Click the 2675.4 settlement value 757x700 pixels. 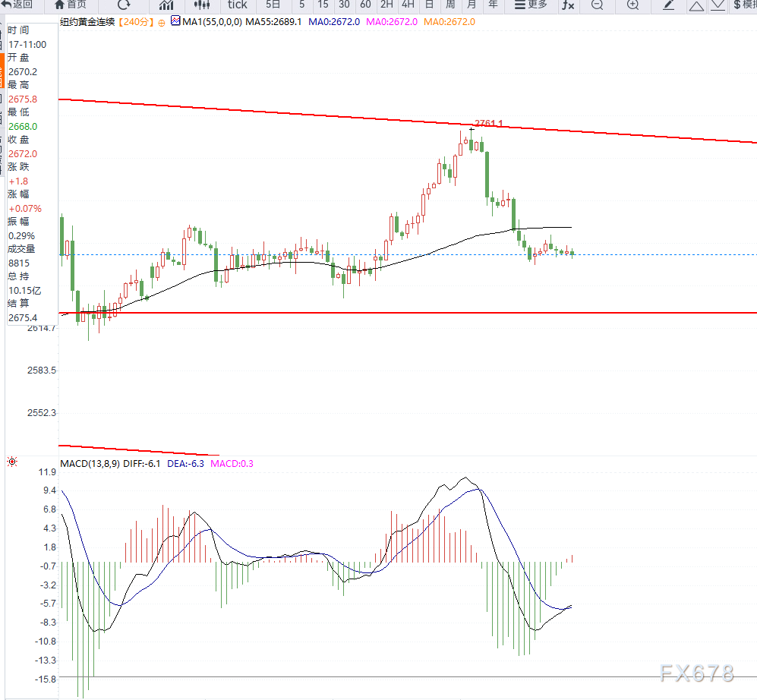click(x=23, y=317)
